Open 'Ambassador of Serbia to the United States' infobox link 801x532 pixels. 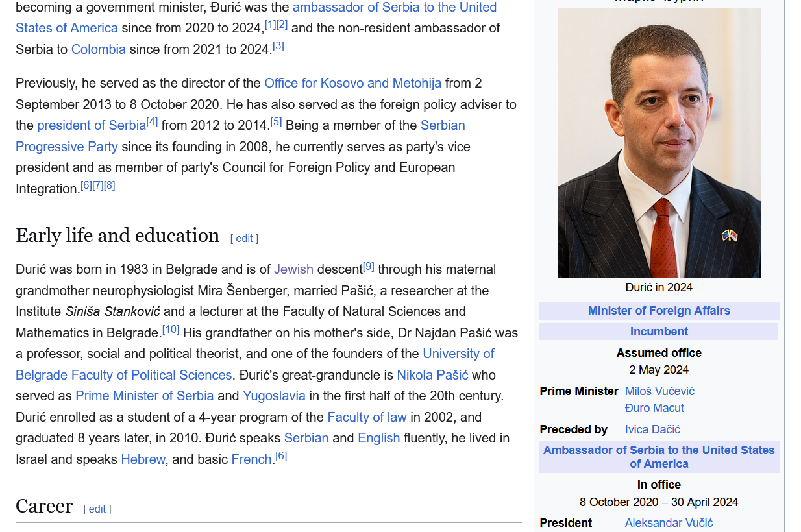659,457
